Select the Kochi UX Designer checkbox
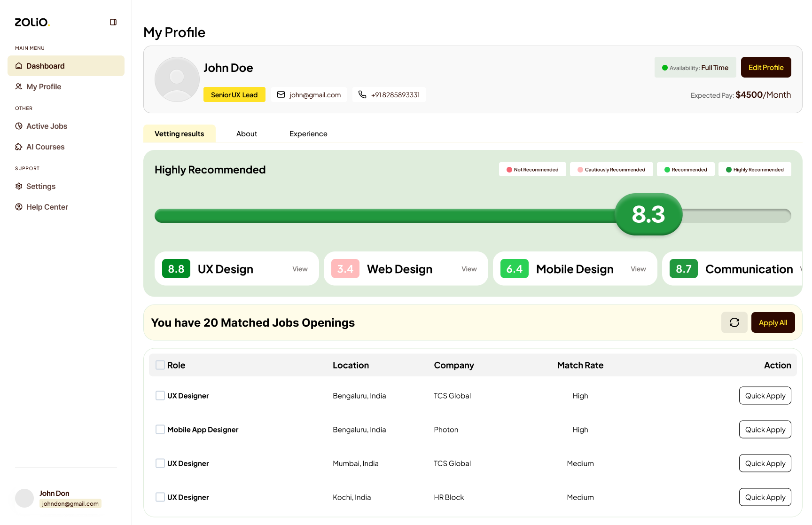The image size is (812, 525). (160, 497)
